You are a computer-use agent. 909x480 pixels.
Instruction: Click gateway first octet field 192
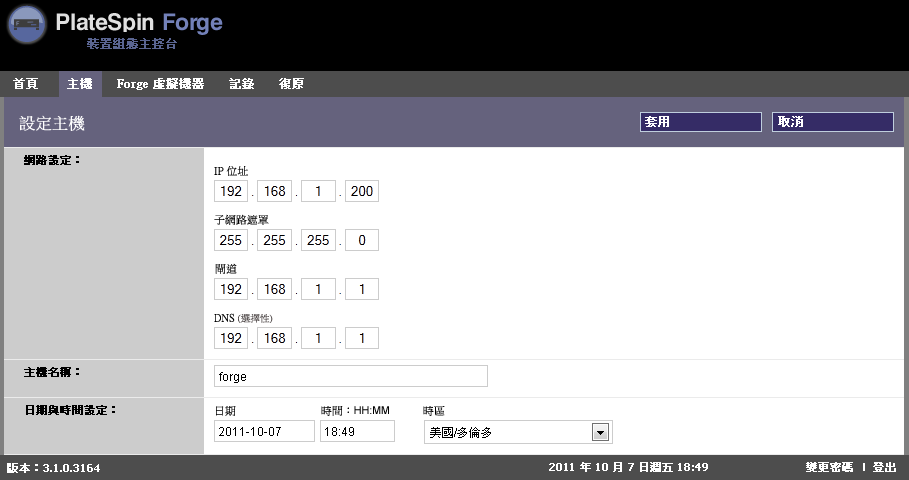[231, 289]
